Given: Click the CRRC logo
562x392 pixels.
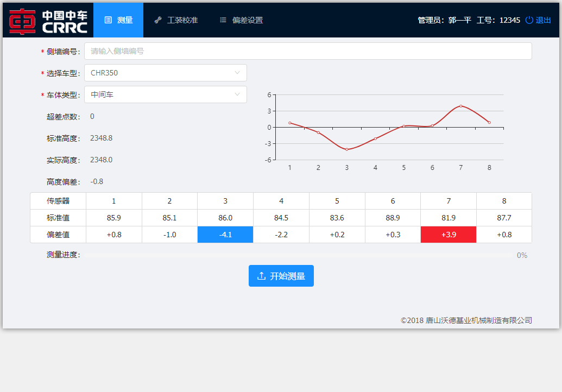Looking at the screenshot, I should coord(48,20).
